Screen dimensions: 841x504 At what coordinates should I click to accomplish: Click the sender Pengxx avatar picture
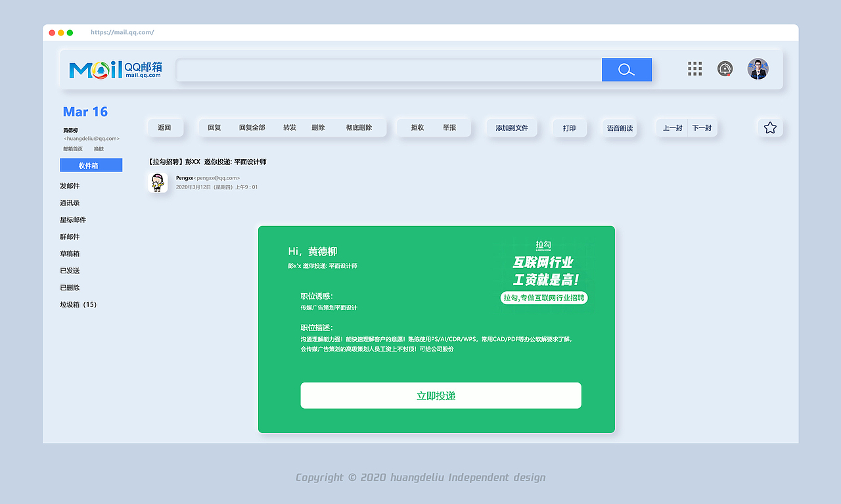[156, 183]
